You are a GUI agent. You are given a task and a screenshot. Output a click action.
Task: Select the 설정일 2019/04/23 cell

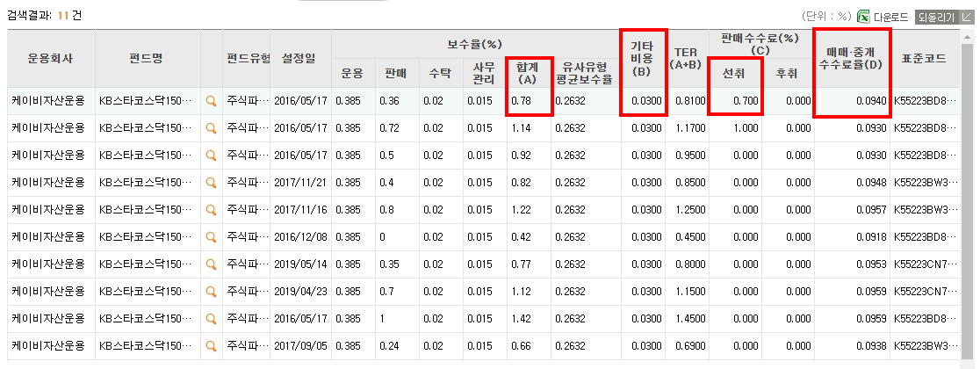pos(300,292)
